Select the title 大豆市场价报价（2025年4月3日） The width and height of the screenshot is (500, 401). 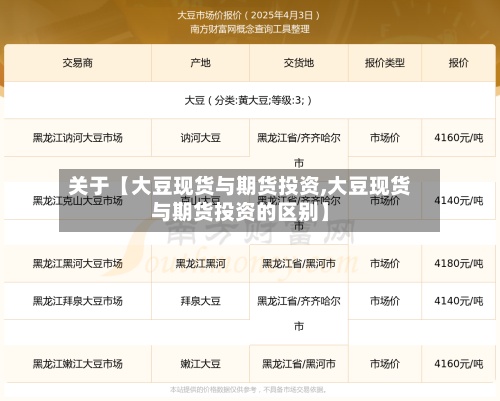tap(249, 15)
